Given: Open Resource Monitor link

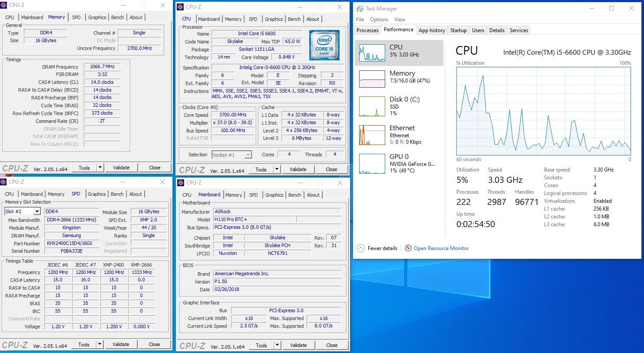Looking at the screenshot, I should 441,248.
